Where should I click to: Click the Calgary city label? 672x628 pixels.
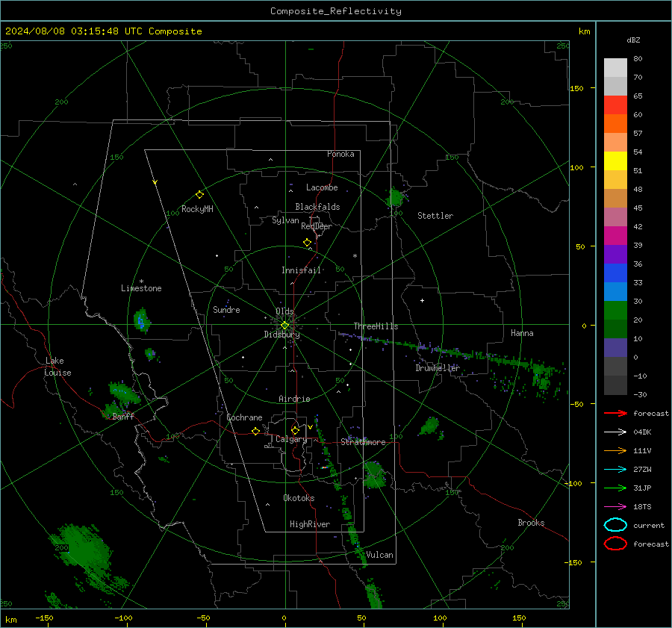[x=291, y=439]
